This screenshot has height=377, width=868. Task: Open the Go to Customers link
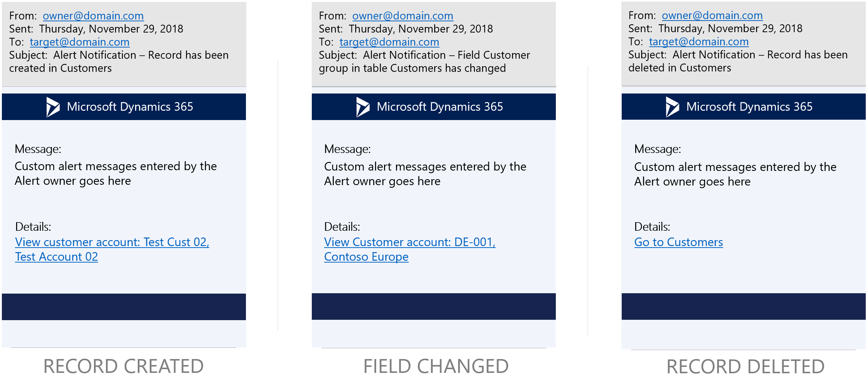(x=678, y=242)
